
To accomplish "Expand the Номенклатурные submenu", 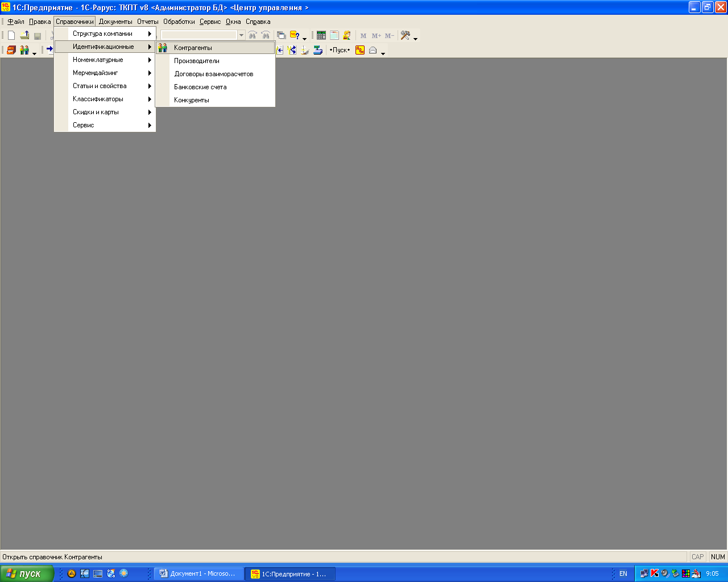I will pyautogui.click(x=105, y=60).
